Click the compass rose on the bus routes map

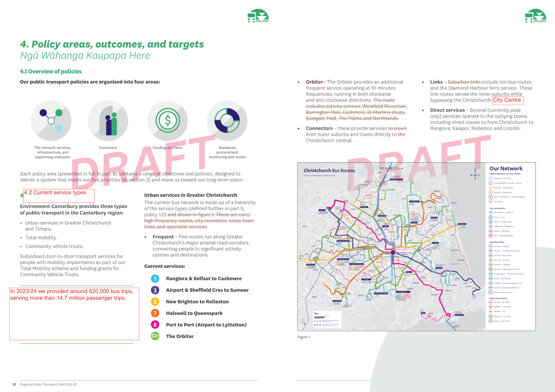475,175
